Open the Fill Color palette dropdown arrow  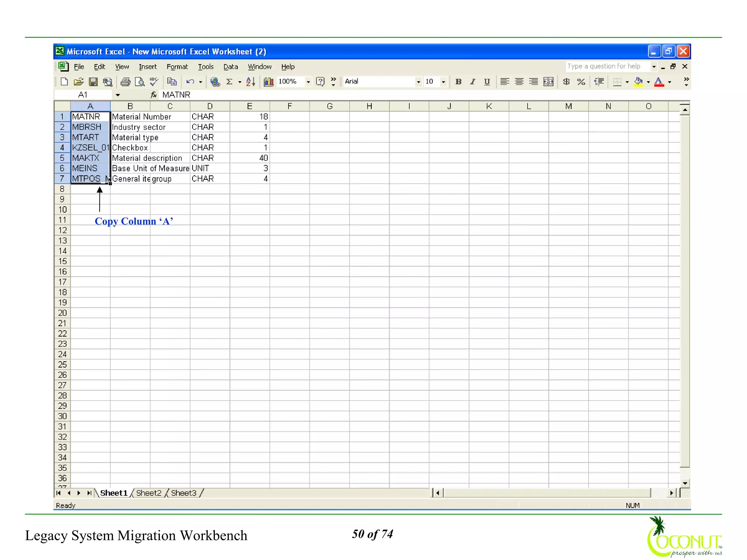pyautogui.click(x=648, y=82)
